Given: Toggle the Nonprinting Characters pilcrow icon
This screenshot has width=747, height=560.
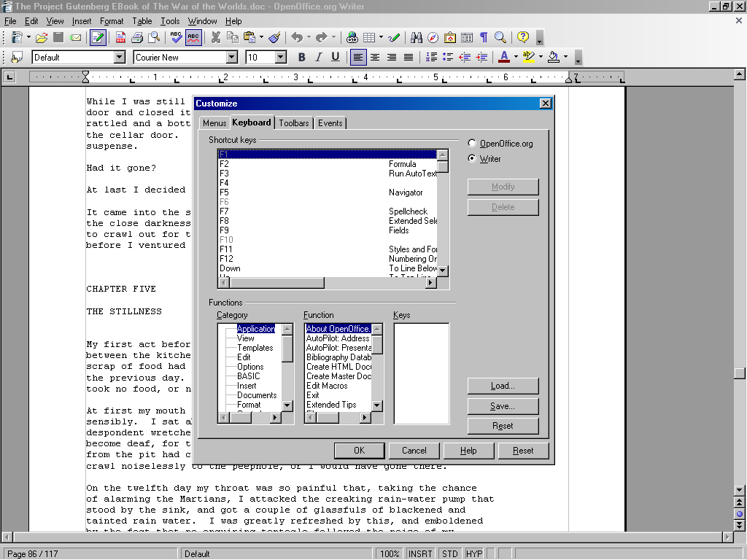Looking at the screenshot, I should (483, 37).
